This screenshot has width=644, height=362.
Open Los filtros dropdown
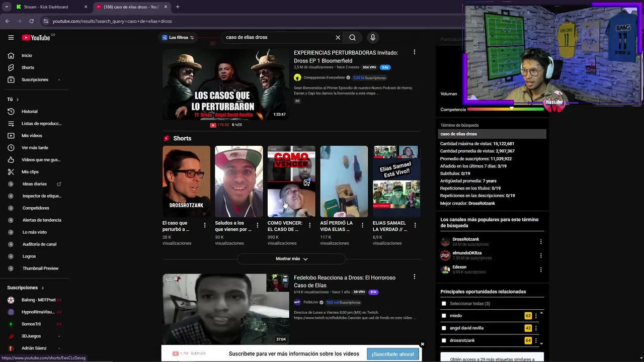click(x=178, y=38)
